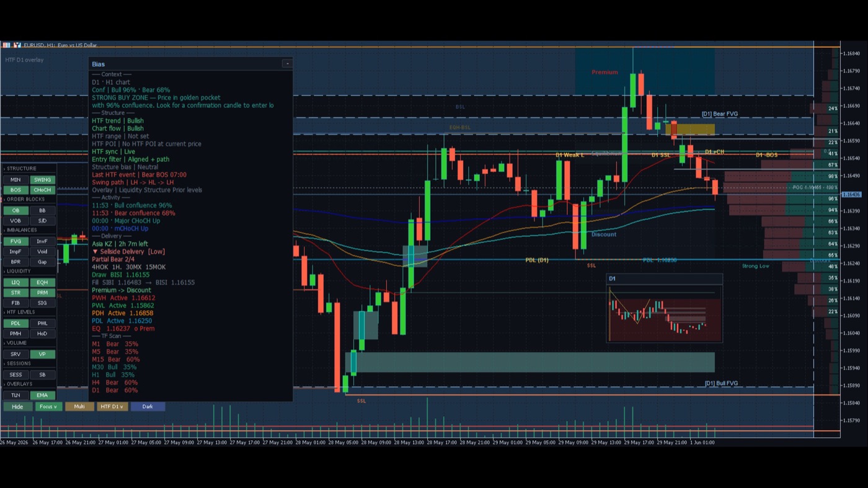Enable the SIG button

[x=42, y=303]
